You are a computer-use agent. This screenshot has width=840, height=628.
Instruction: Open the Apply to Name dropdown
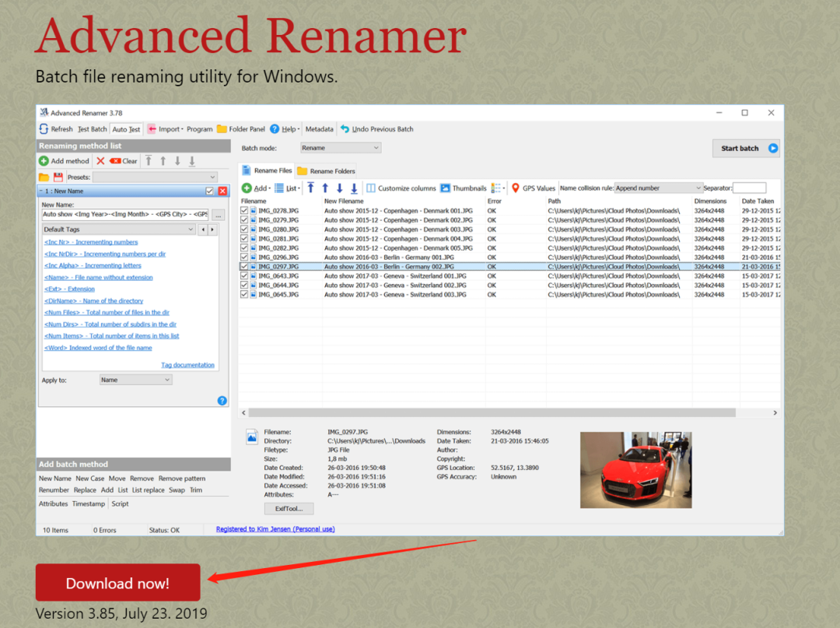pyautogui.click(x=136, y=380)
